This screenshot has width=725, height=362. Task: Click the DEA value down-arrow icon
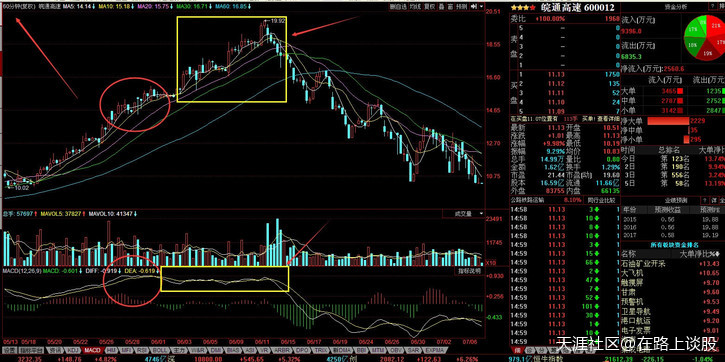(x=157, y=270)
